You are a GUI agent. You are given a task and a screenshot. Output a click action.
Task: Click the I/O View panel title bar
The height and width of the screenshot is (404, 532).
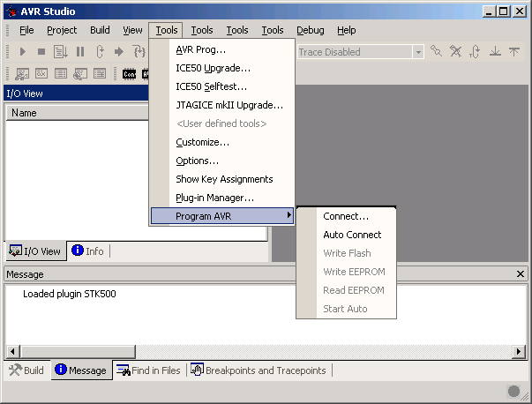pos(77,94)
